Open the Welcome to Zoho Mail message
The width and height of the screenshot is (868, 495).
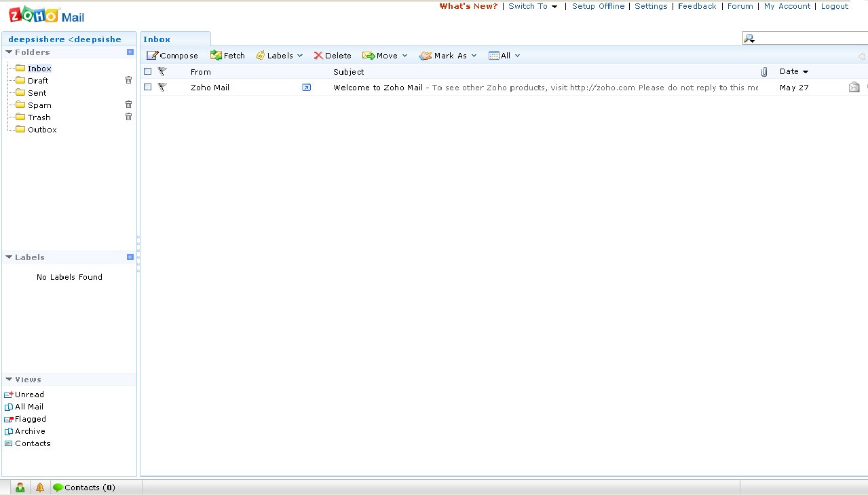click(546, 88)
